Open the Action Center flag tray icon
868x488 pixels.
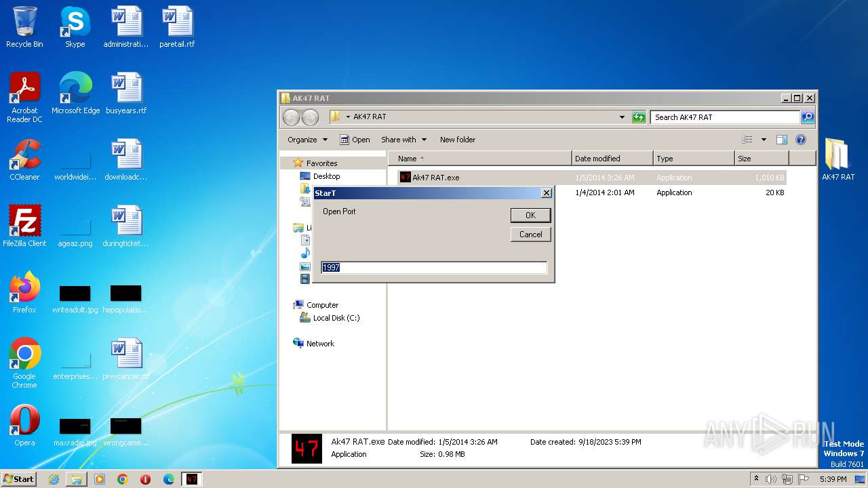click(x=804, y=479)
